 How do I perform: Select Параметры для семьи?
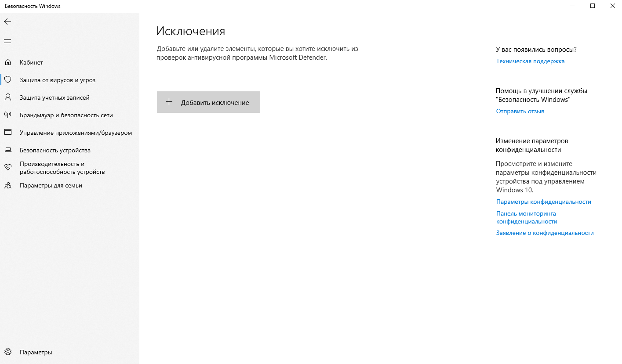(69, 185)
